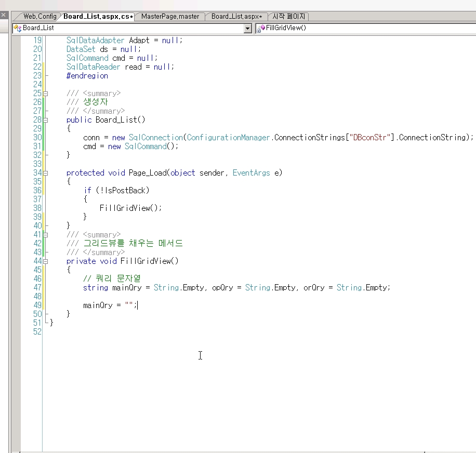Screen dimensions: 476x453
Task: Click line number 52 in the margin
Action: (x=37, y=331)
